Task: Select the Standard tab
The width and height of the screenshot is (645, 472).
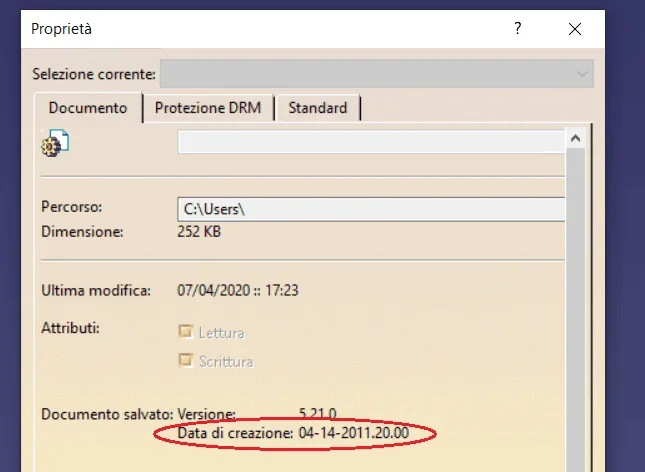Action: 317,108
